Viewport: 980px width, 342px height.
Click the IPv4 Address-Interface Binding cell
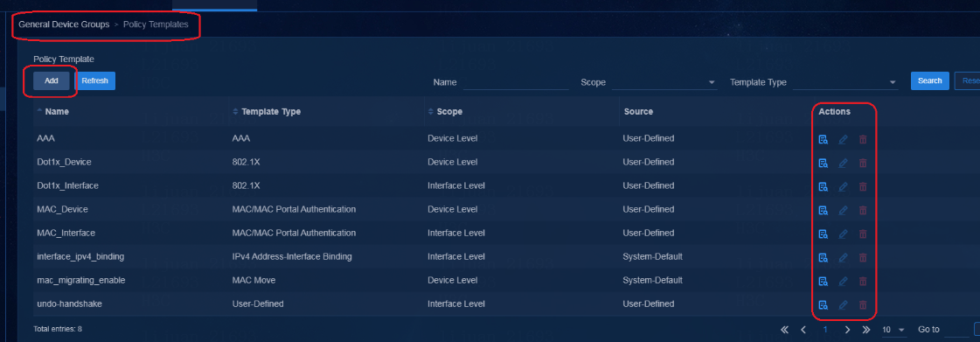tap(292, 256)
